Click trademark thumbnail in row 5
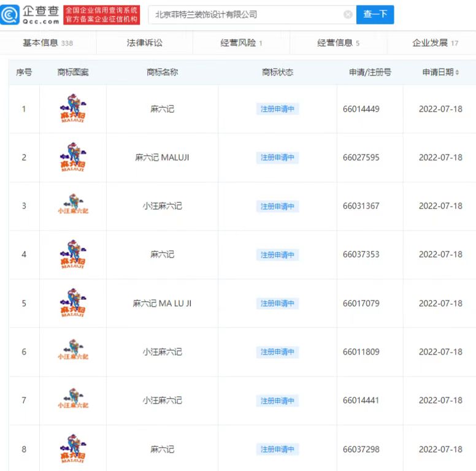 tap(73, 303)
